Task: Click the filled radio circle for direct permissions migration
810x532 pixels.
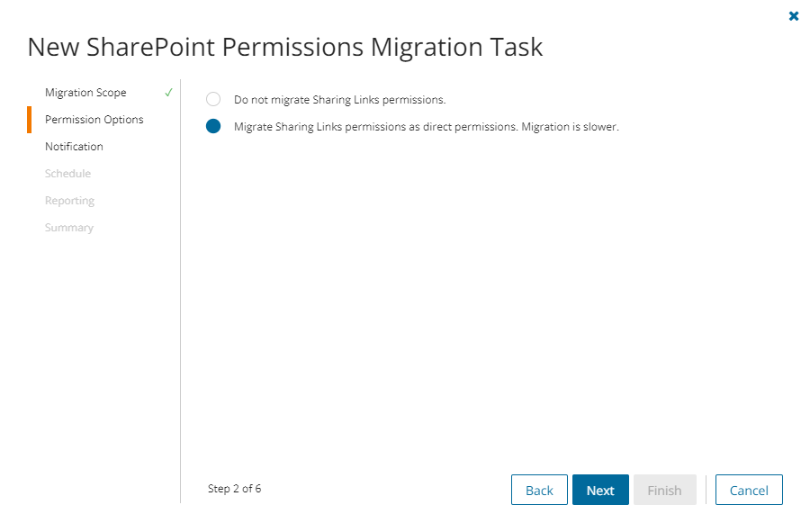Action: (213, 127)
